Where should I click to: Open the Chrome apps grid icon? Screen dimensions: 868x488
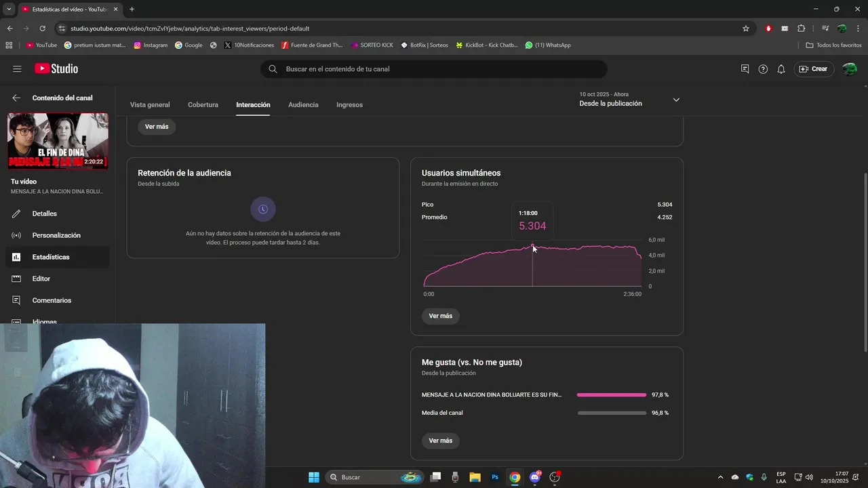point(9,45)
